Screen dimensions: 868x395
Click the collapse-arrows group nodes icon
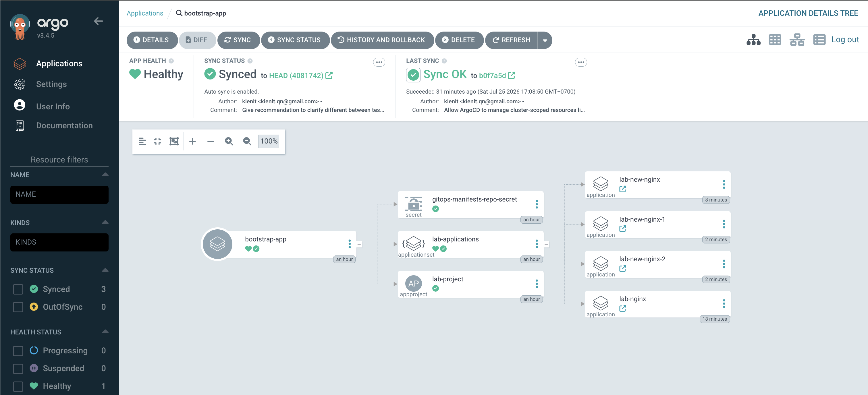pyautogui.click(x=157, y=142)
